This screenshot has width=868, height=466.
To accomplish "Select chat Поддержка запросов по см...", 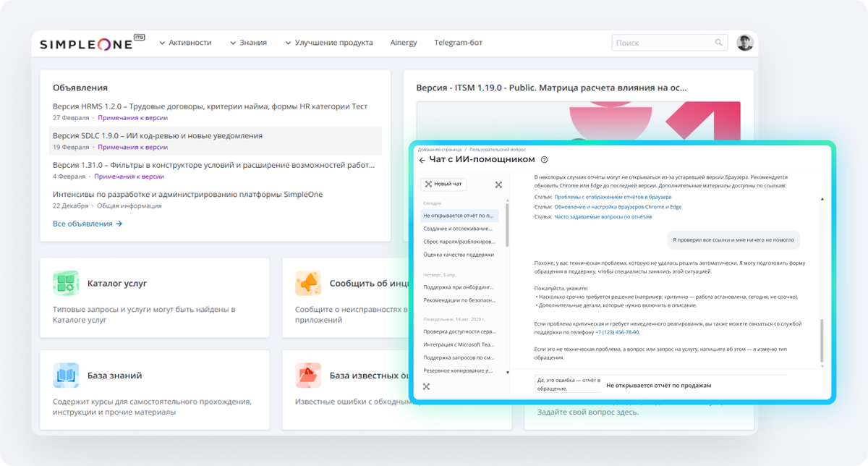I will [x=459, y=357].
